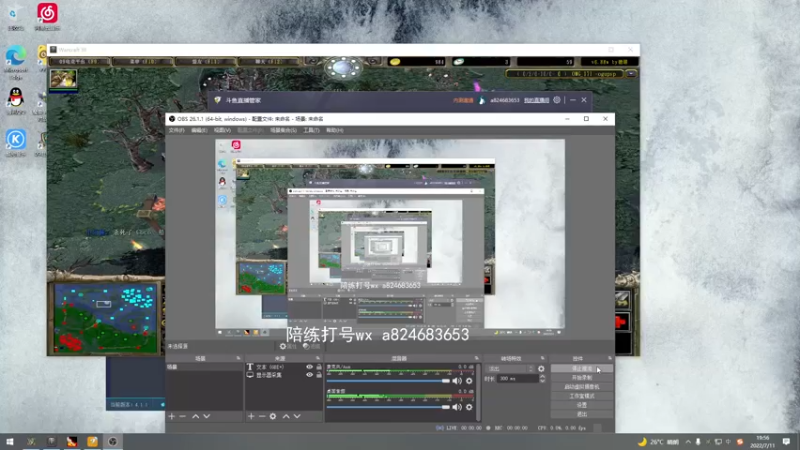Mute the Mic/Aux channel with the speaker icon

[457, 381]
